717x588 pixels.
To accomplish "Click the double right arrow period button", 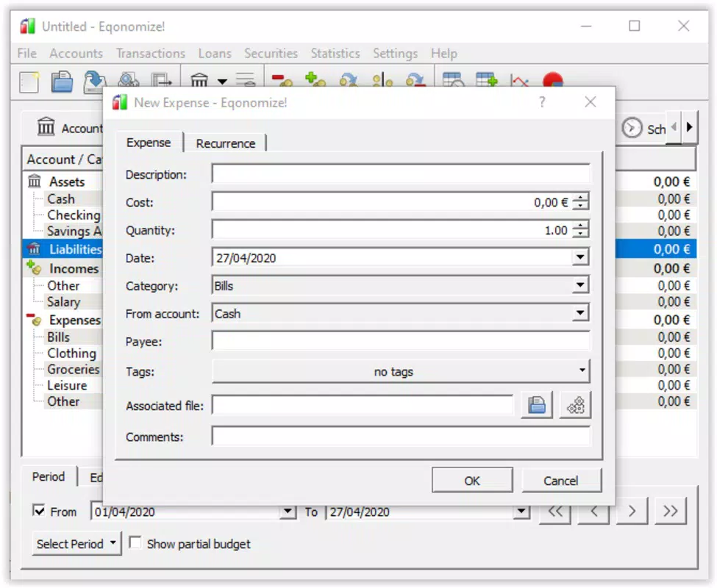I will click(x=671, y=510).
